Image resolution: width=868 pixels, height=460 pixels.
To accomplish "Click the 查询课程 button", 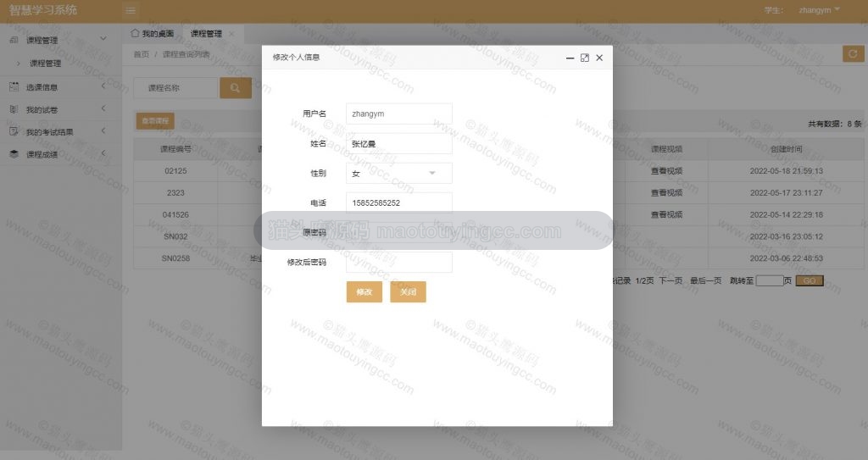I will (x=155, y=120).
